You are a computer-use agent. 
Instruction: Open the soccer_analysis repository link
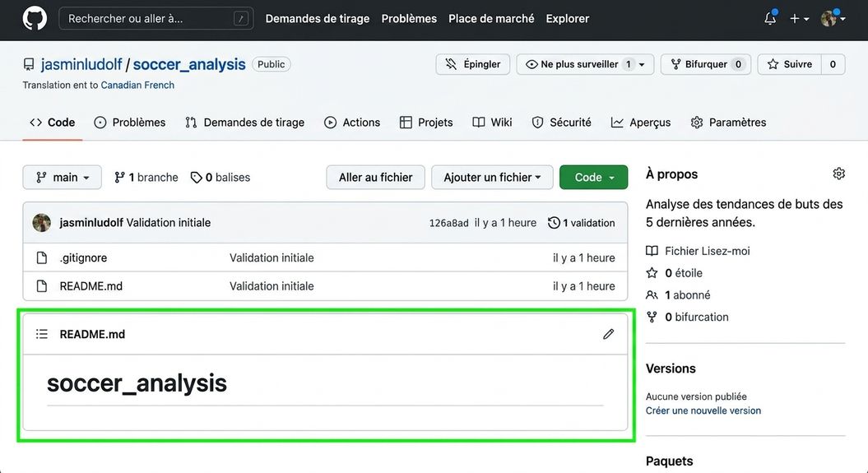tap(189, 64)
